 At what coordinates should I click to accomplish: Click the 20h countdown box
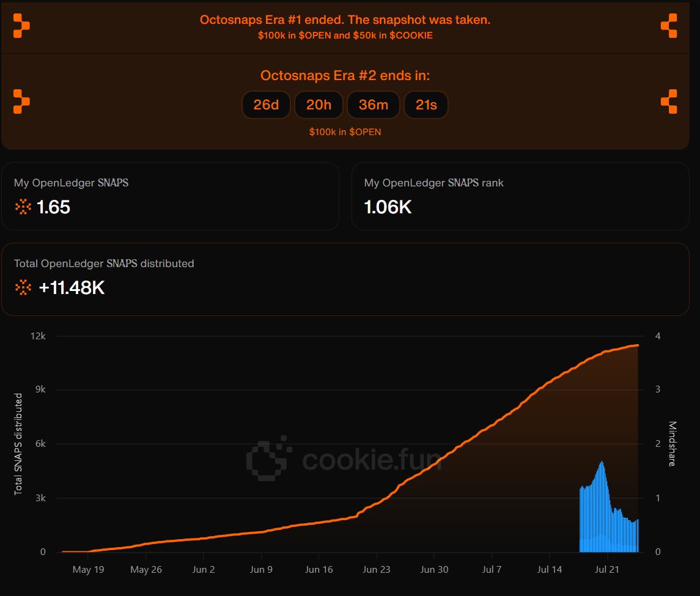319,105
